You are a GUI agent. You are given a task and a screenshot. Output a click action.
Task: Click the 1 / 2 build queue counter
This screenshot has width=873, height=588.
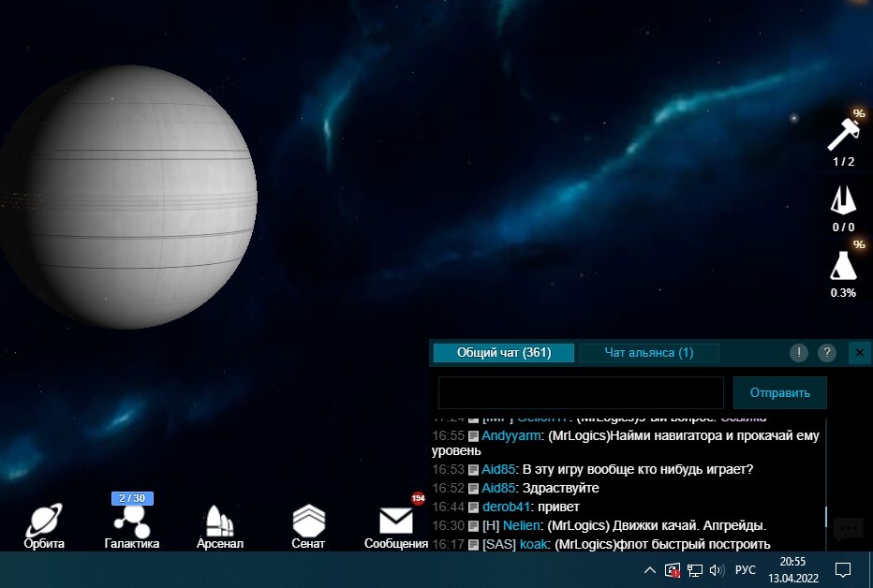843,162
